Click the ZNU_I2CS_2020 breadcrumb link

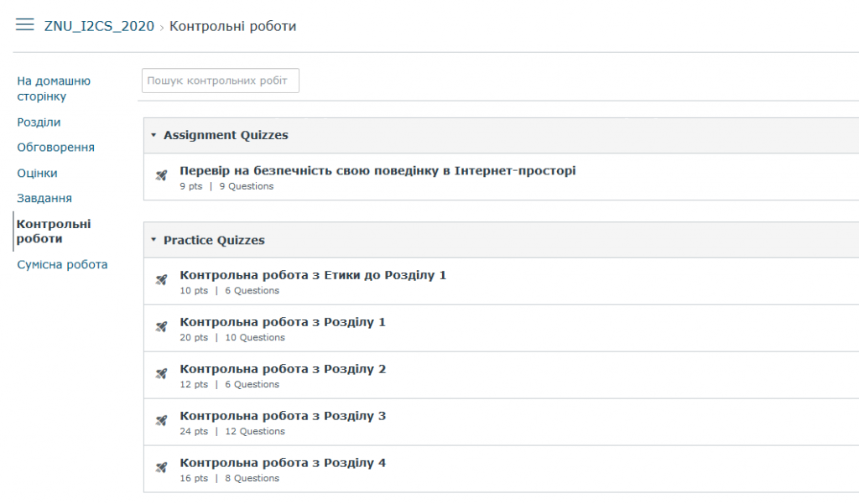99,26
